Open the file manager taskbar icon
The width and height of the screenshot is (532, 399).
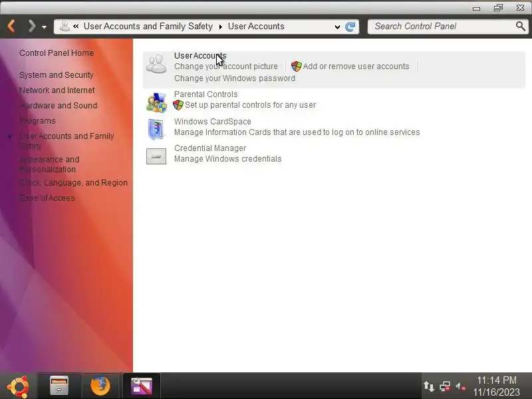pos(59,386)
